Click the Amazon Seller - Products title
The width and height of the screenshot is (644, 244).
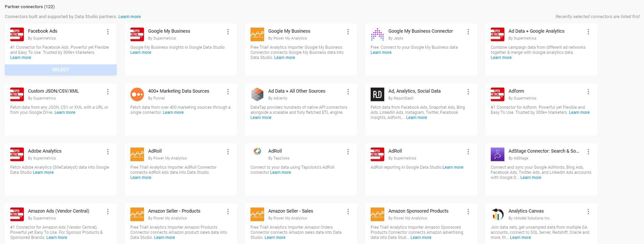point(174,211)
